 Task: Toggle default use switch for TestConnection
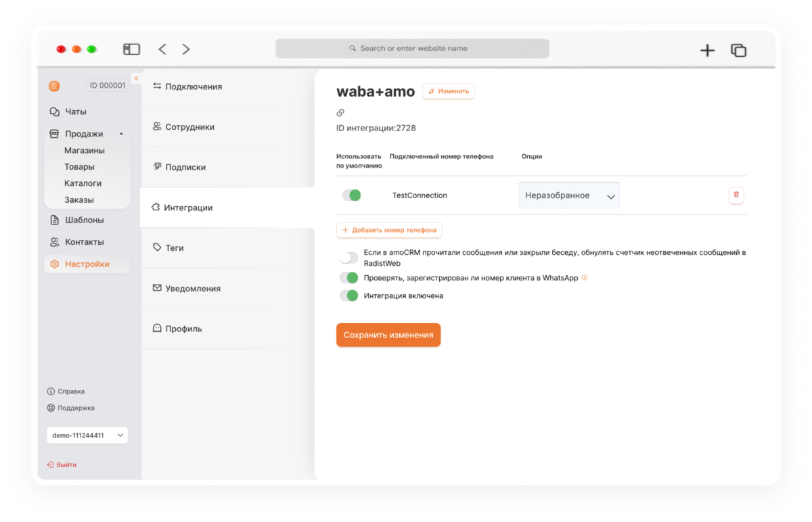pyautogui.click(x=351, y=195)
